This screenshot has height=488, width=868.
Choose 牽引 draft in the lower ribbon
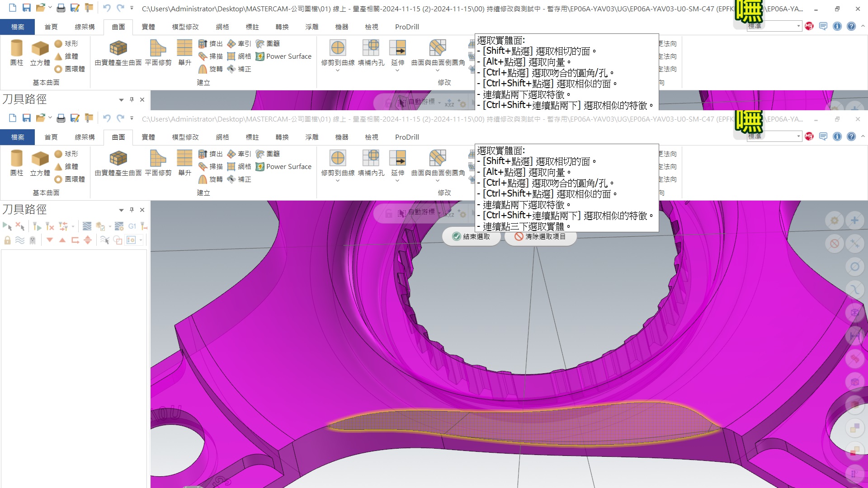coord(239,154)
